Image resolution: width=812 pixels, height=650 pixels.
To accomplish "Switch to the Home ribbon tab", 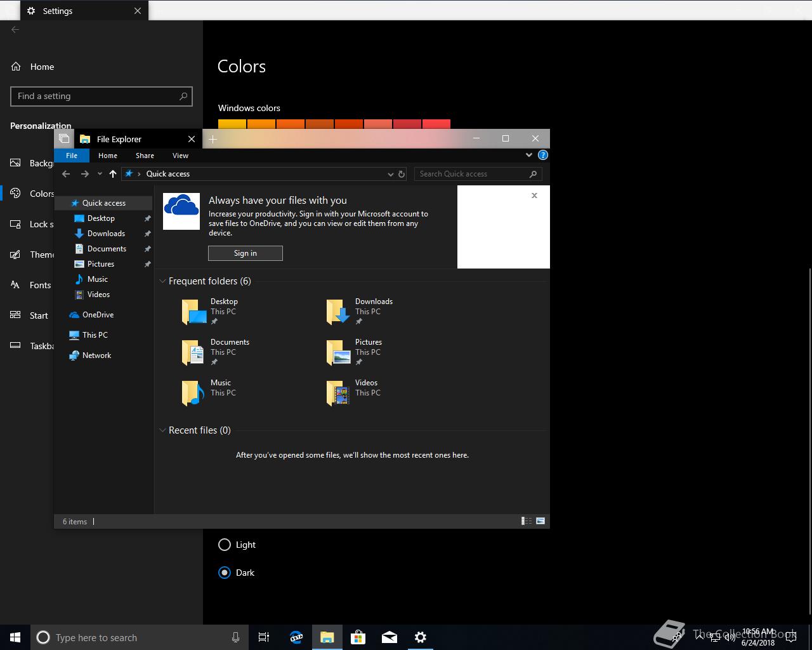I will pos(108,156).
